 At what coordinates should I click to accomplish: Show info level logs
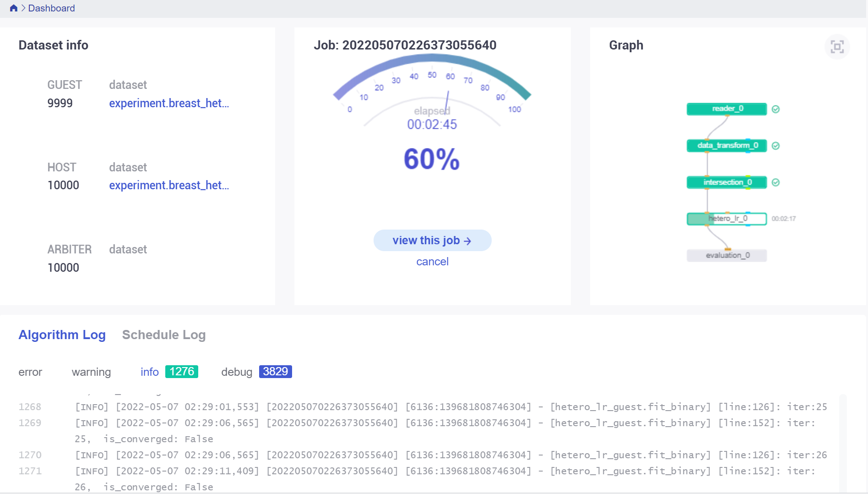click(x=150, y=372)
